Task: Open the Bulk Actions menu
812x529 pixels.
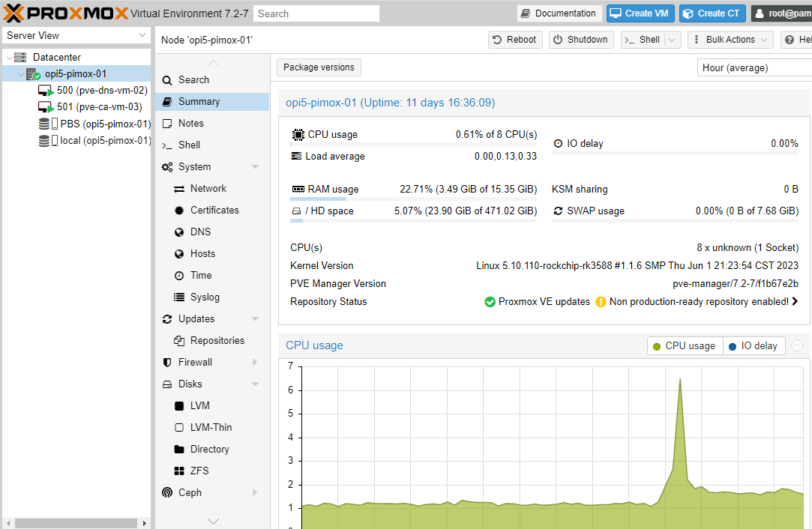Action: click(730, 40)
